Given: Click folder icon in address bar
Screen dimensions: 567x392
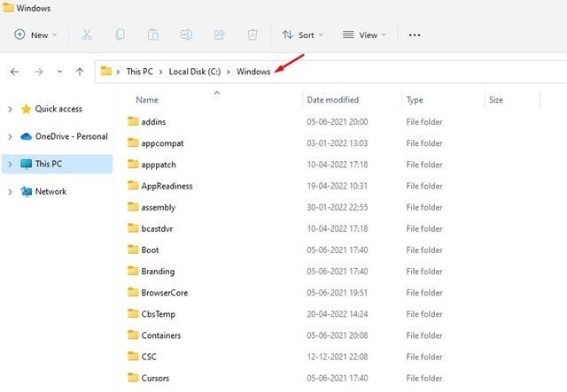Looking at the screenshot, I should click(x=106, y=71).
